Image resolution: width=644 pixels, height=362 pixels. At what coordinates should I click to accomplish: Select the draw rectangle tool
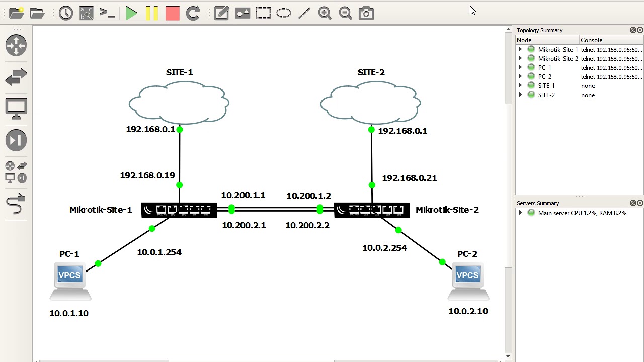click(x=263, y=13)
